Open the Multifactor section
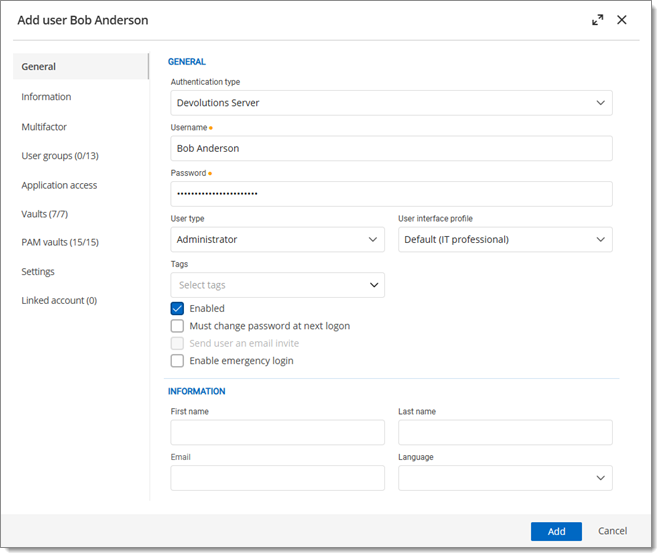Image resolution: width=662 pixels, height=558 pixels. 44,127
